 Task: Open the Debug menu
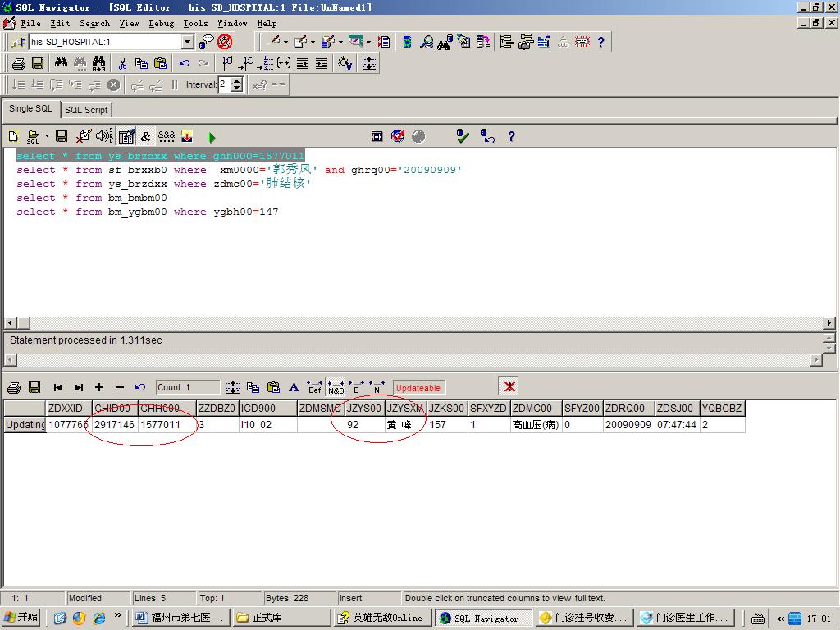point(161,23)
